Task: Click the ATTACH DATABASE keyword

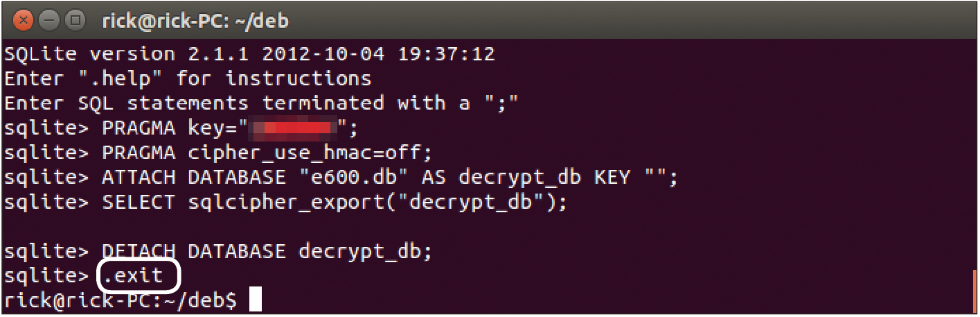Action: (193, 177)
